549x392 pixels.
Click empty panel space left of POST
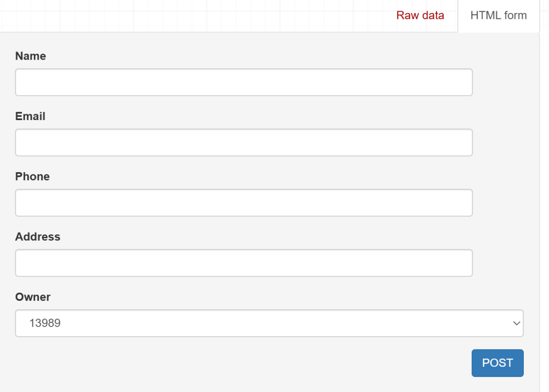pos(241,363)
